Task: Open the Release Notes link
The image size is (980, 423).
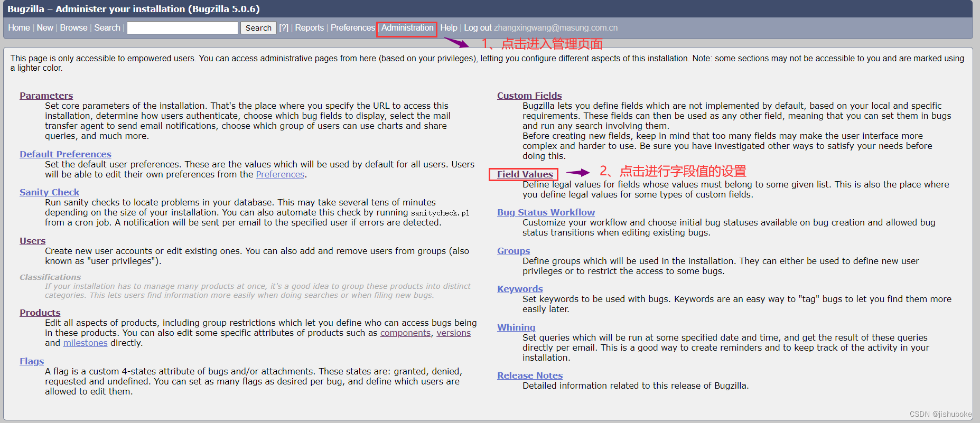Action: point(530,375)
